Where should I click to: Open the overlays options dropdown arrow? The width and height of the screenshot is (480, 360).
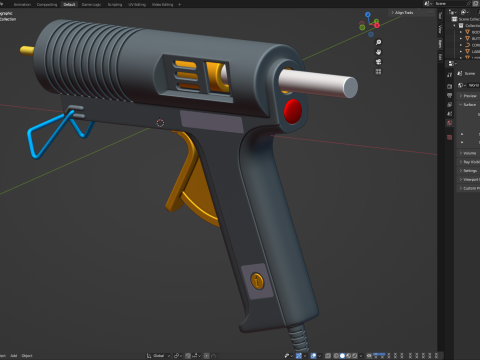320,356
